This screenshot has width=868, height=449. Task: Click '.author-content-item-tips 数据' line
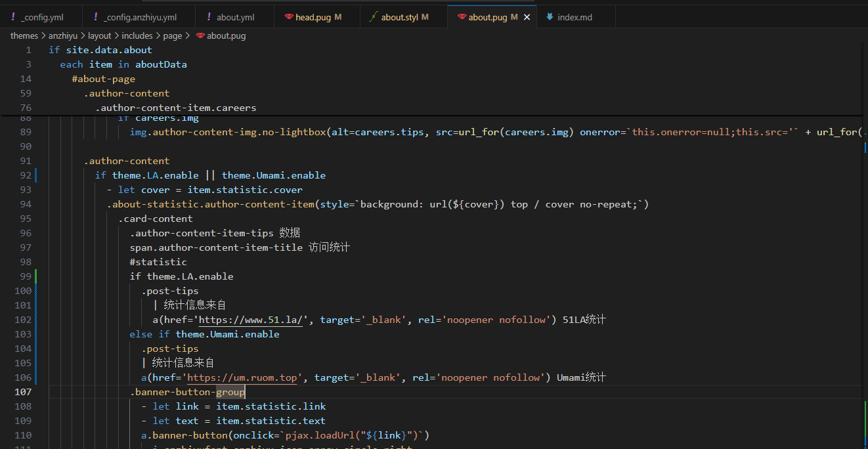pyautogui.click(x=215, y=233)
